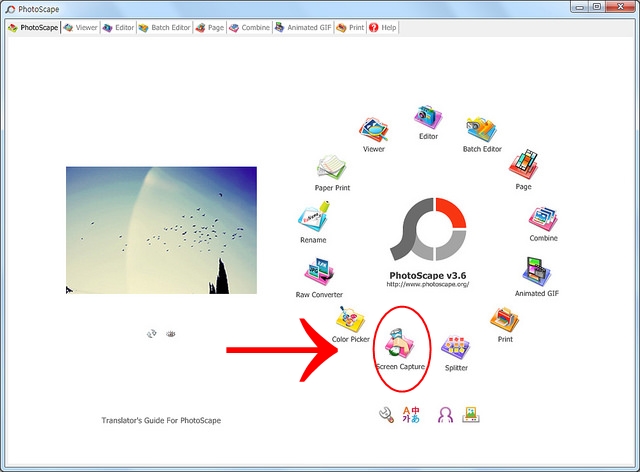This screenshot has width=640, height=472.
Task: Open the http://www.photoscape.org/ link
Action: point(428,285)
